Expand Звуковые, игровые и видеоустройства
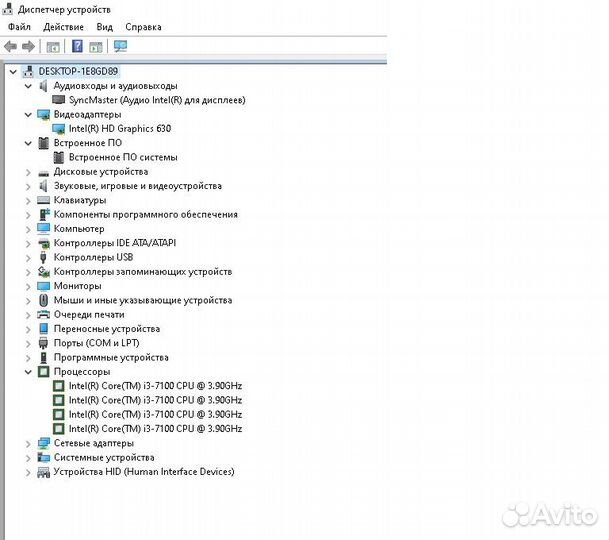 click(28, 186)
